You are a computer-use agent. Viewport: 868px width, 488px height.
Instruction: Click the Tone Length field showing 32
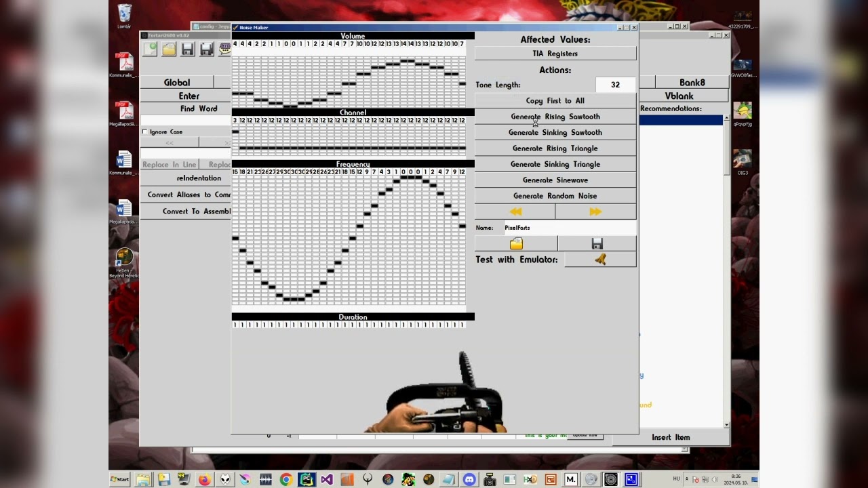pos(615,85)
